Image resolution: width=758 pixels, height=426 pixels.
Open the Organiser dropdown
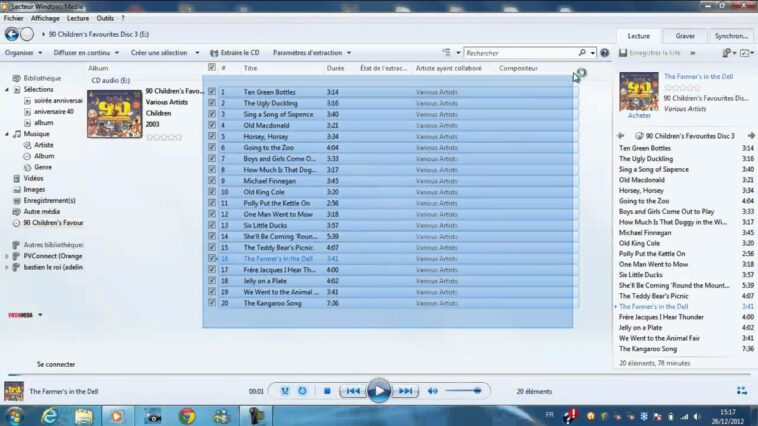[23, 53]
